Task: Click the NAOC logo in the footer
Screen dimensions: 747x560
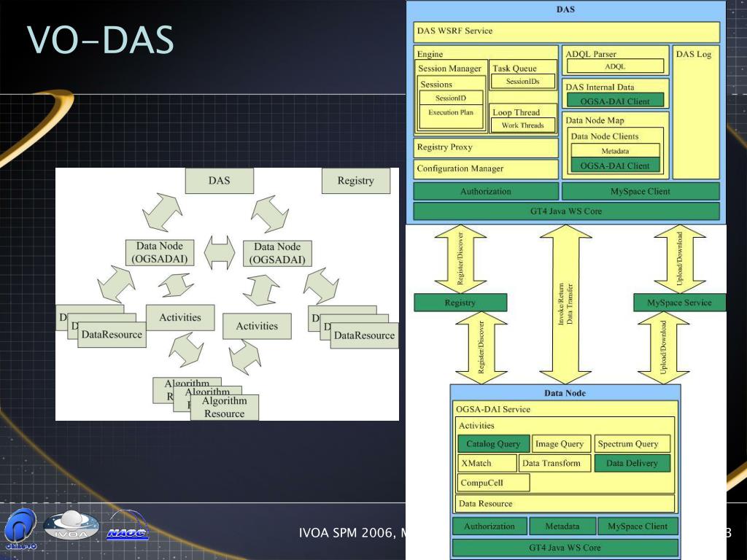Action: click(128, 526)
